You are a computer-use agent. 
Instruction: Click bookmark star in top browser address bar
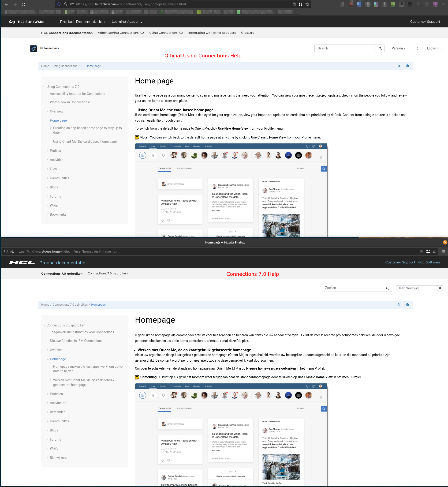click(307, 4)
